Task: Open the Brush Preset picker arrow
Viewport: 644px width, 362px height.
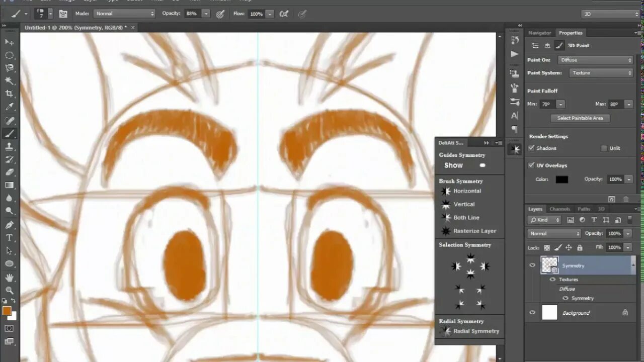Action: (x=50, y=14)
